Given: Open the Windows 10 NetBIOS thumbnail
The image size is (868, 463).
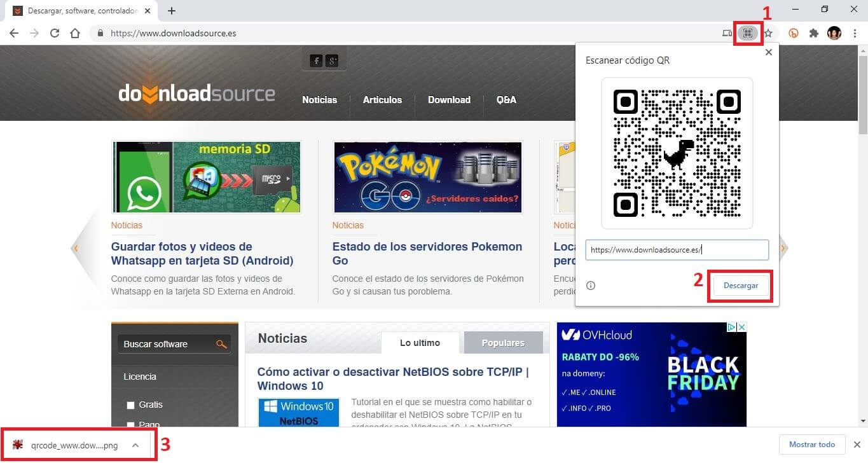Looking at the screenshot, I should [298, 412].
